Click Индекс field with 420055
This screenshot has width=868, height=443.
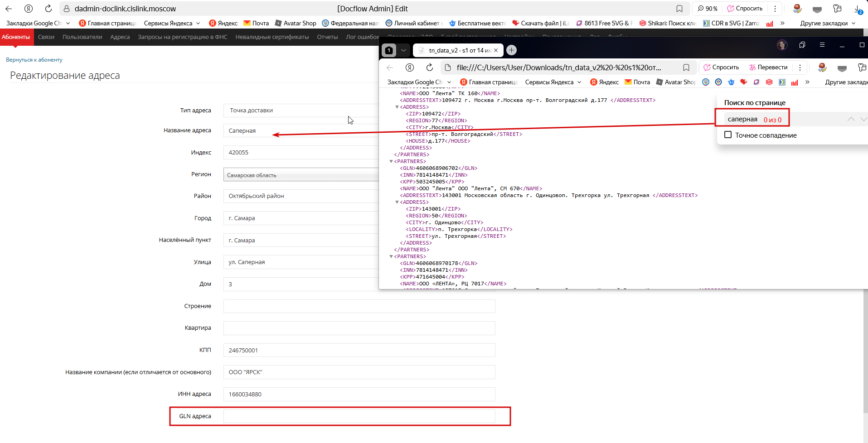tap(301, 153)
